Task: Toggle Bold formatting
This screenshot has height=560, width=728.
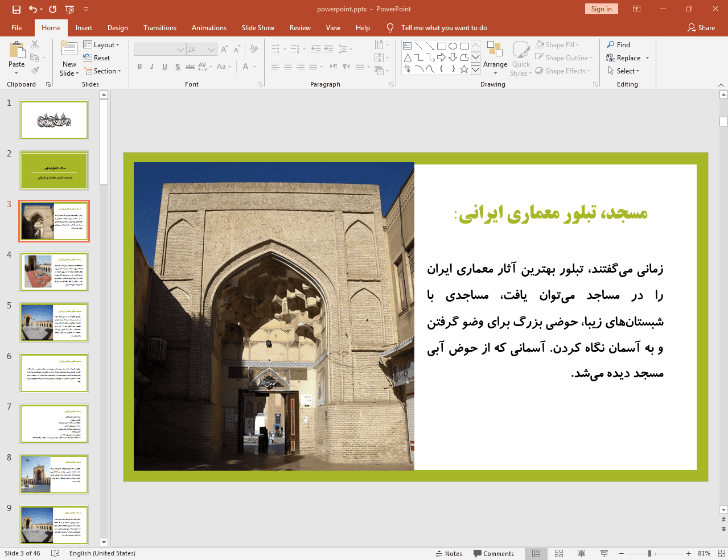Action: click(x=139, y=67)
